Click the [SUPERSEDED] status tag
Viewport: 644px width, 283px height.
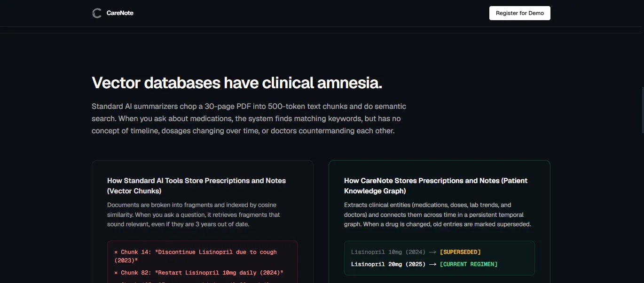point(460,252)
